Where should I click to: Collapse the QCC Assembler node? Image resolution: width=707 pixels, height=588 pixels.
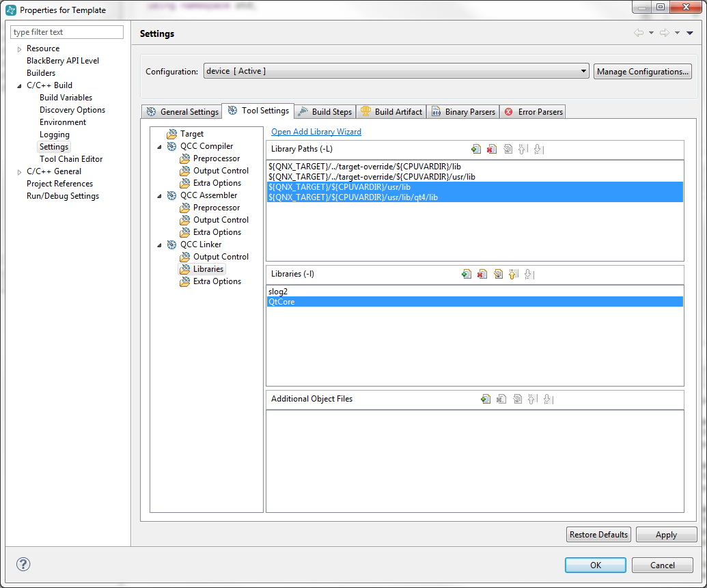tap(159, 196)
